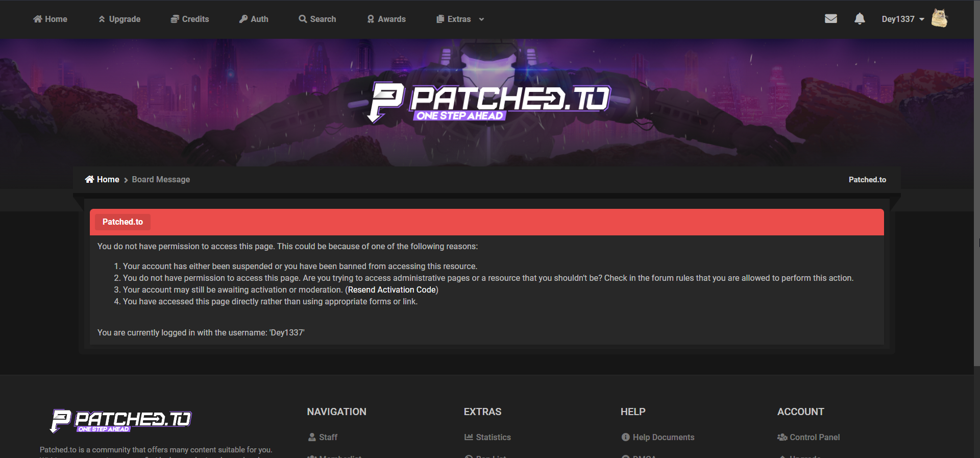This screenshot has width=980, height=458.
Task: Go to Home in the breadcrumb
Action: pyautogui.click(x=102, y=180)
